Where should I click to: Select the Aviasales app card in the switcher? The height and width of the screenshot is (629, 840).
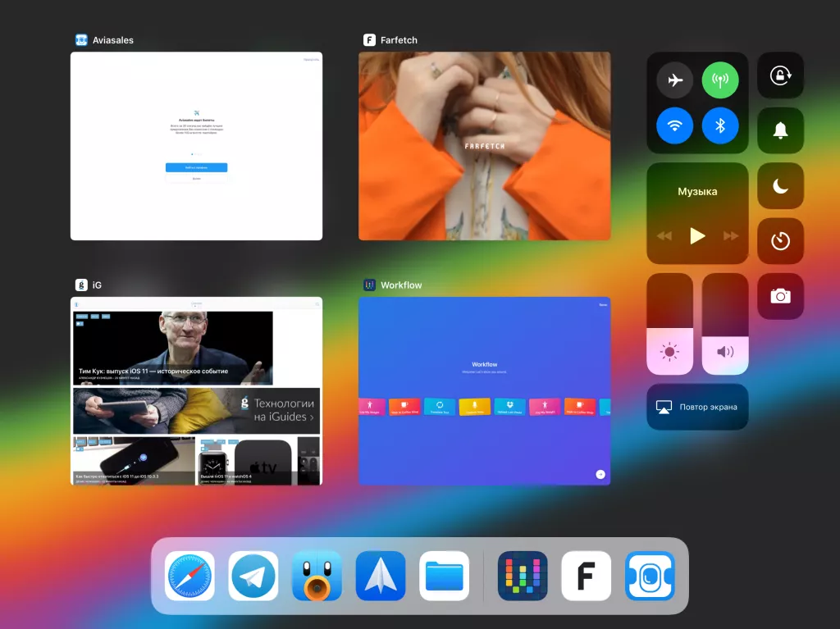(197, 146)
